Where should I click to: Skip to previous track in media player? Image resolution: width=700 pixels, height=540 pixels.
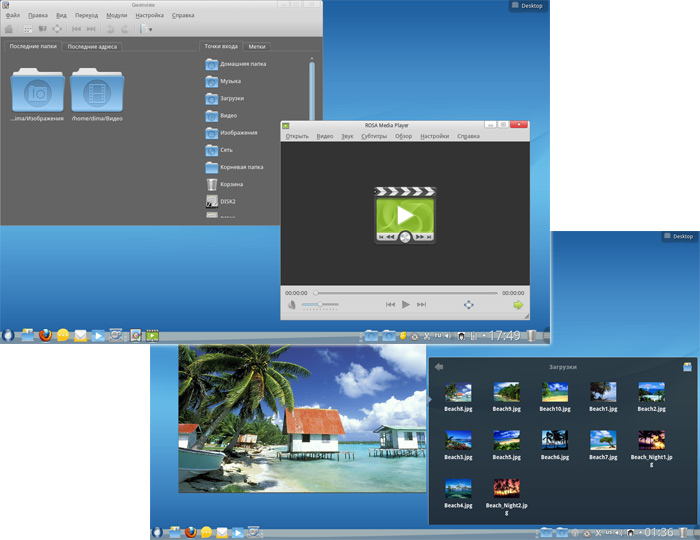390,304
